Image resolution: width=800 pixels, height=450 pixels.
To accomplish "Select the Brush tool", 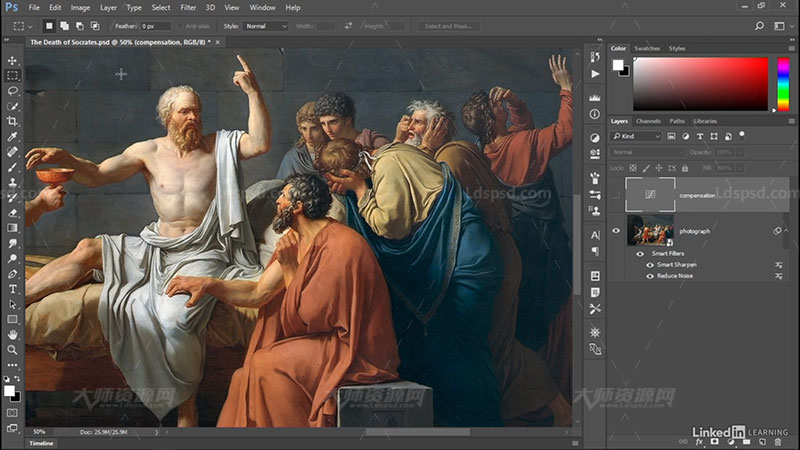I will click(x=12, y=167).
